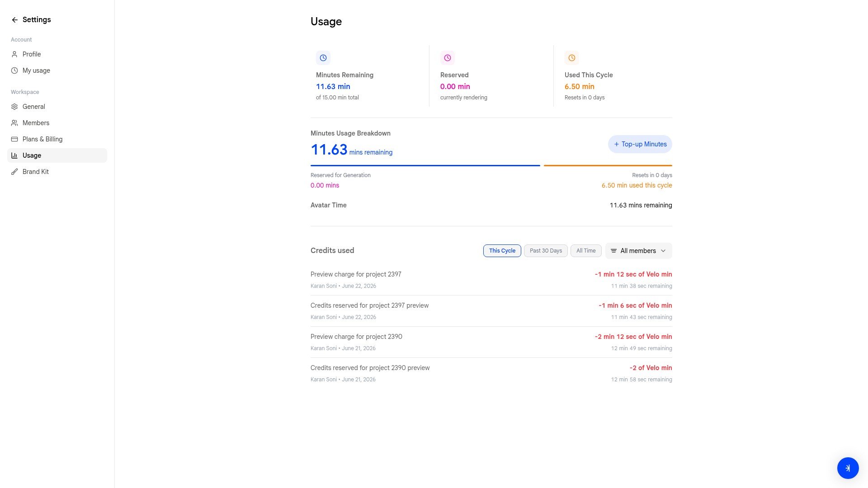Click '12 min 49 sec remaining'

coord(642,348)
